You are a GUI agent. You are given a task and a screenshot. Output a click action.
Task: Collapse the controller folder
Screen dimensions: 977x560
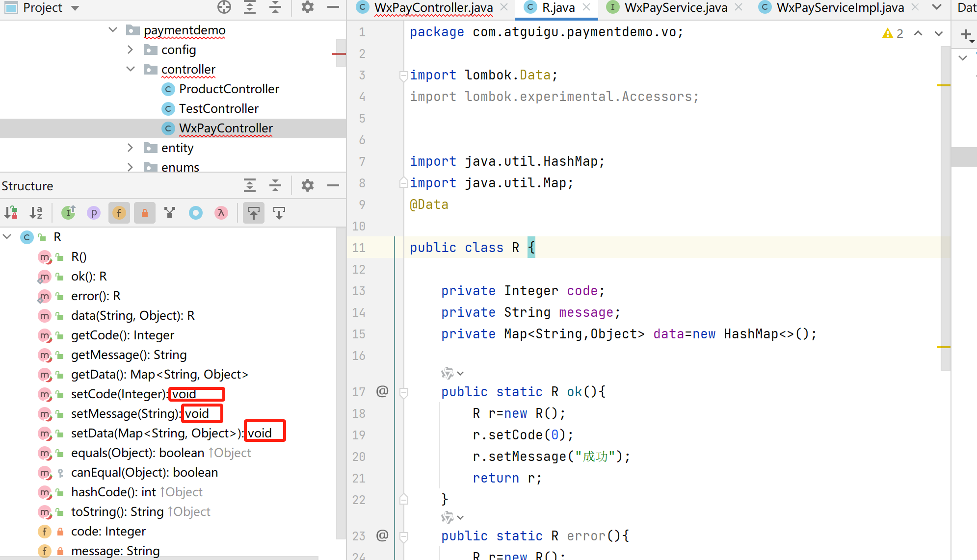coord(130,69)
